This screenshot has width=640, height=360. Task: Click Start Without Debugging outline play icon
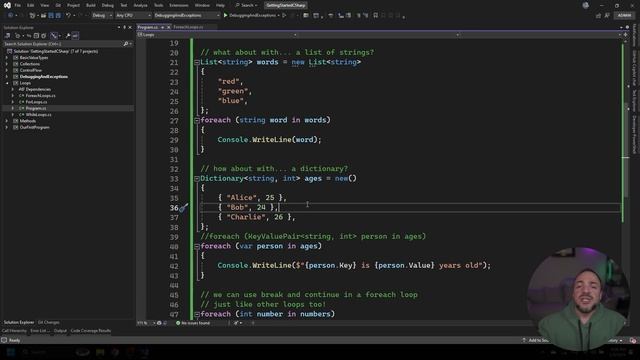(284, 16)
